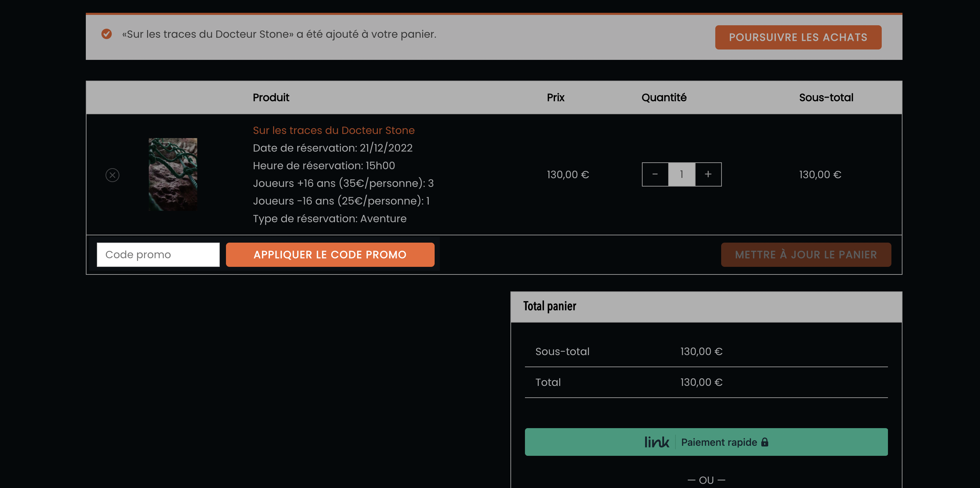Click Poursuivre les achats button
The height and width of the screenshot is (488, 980).
pos(798,37)
